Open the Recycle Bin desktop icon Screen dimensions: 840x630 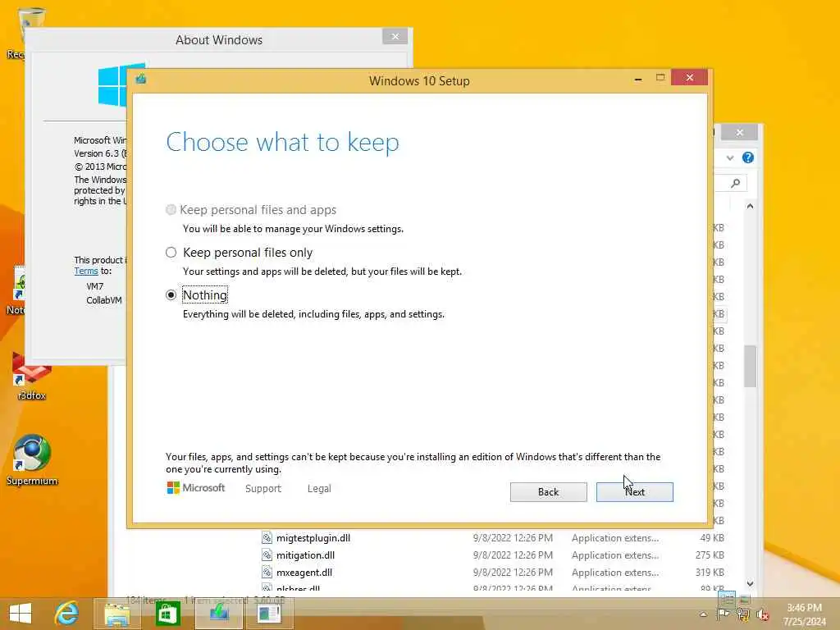(x=31, y=32)
